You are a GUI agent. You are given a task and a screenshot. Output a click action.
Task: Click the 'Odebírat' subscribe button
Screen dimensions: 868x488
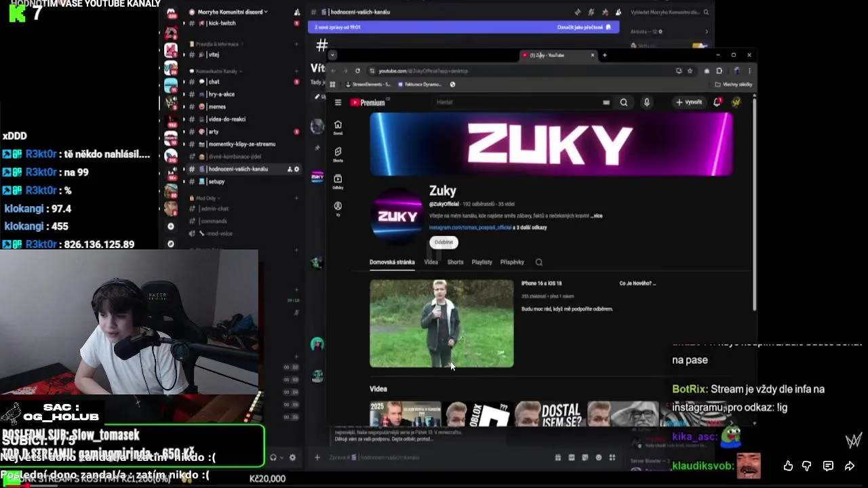[x=443, y=242]
